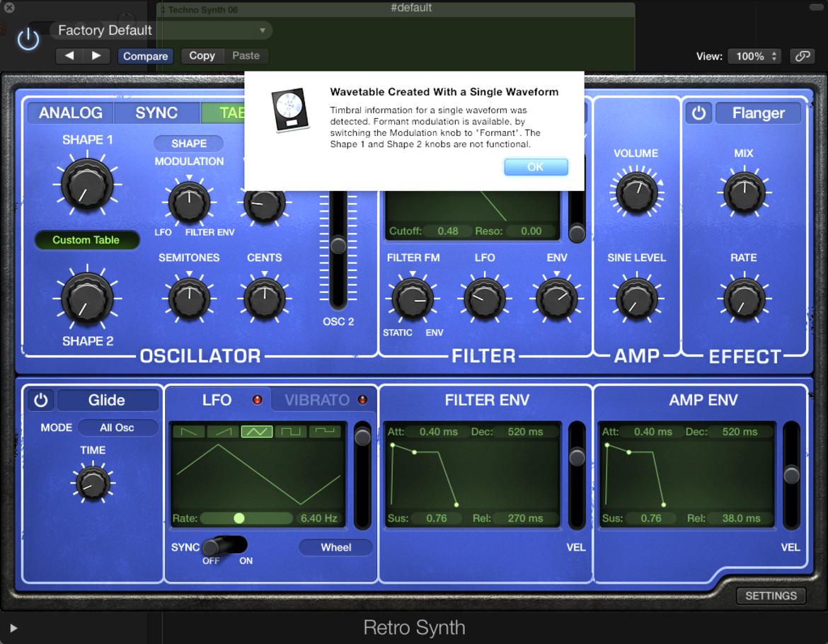This screenshot has width=828, height=644.
Task: Flip the LFO SYNC switch
Action: [225, 546]
